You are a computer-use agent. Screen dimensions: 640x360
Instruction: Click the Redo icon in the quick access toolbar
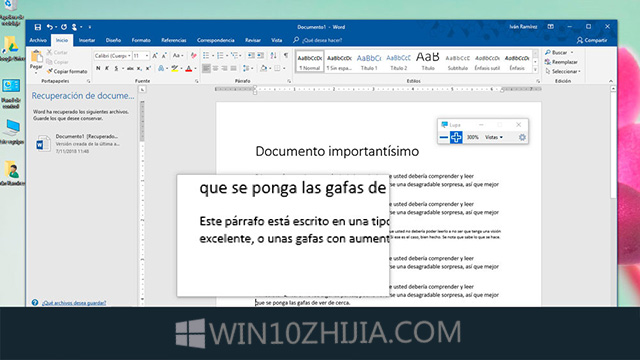click(x=64, y=27)
